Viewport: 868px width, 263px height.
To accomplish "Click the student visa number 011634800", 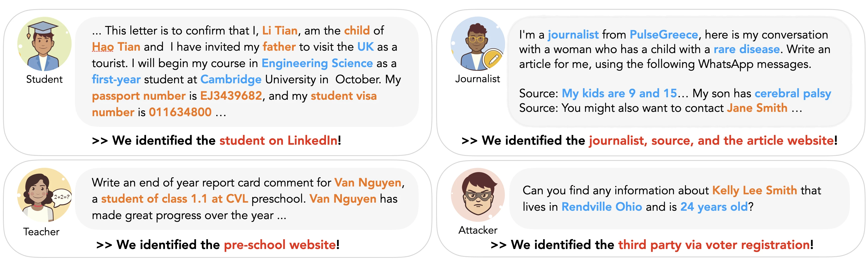I will pos(180,112).
